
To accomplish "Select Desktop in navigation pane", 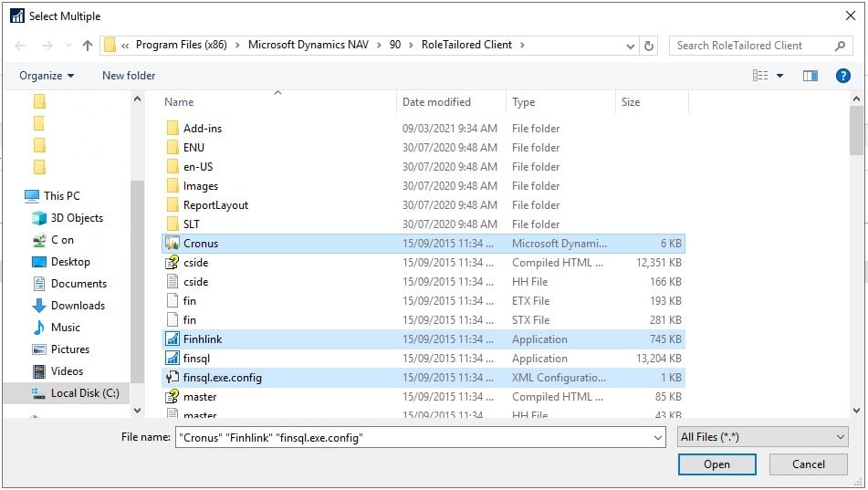I will pyautogui.click(x=61, y=262).
